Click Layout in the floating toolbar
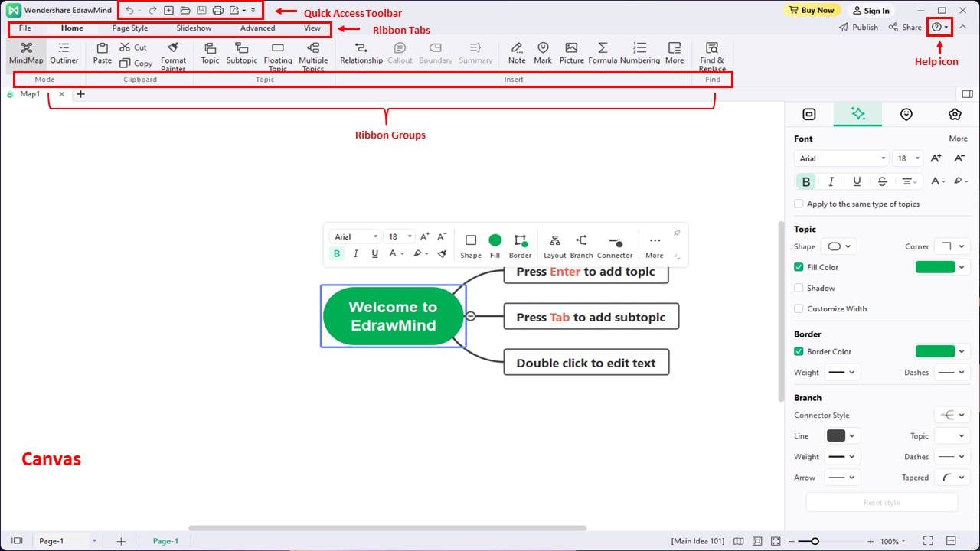Screen dimensions: 980x551 click(x=554, y=246)
